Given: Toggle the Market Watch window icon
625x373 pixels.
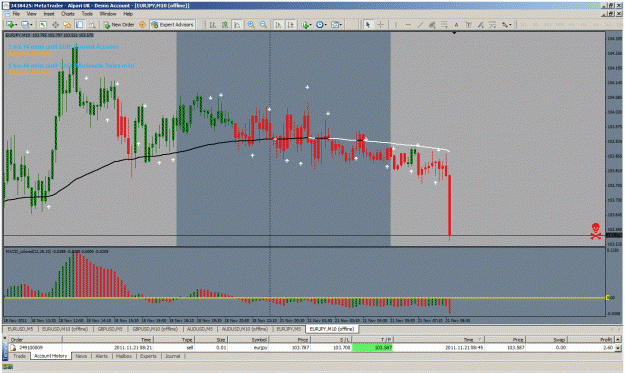Looking at the screenshot, I should click(x=43, y=25).
